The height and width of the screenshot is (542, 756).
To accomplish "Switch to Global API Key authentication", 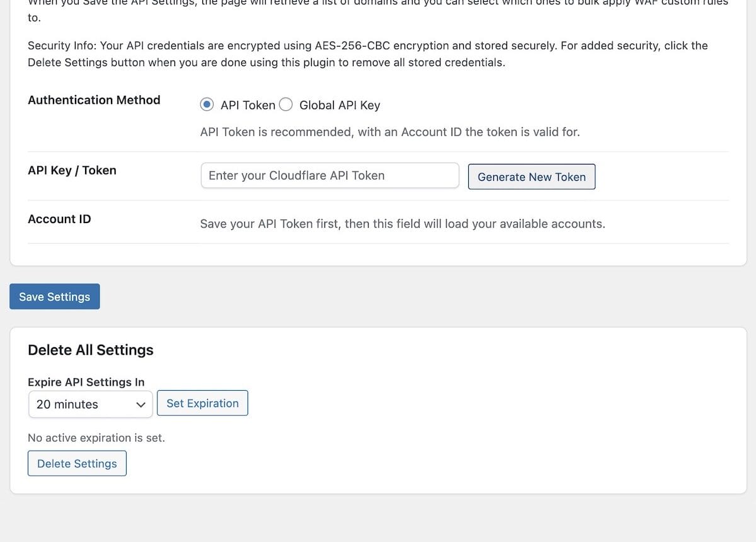I will coord(285,104).
